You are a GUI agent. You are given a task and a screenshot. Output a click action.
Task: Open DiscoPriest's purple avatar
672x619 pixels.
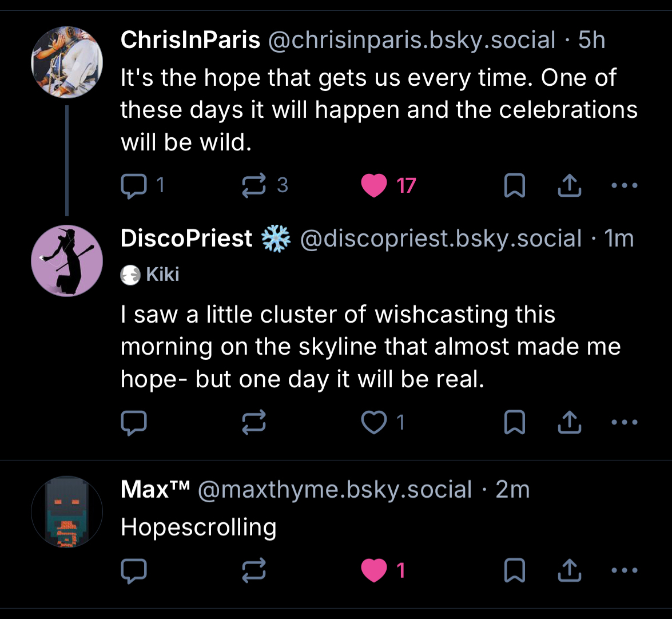(x=67, y=260)
